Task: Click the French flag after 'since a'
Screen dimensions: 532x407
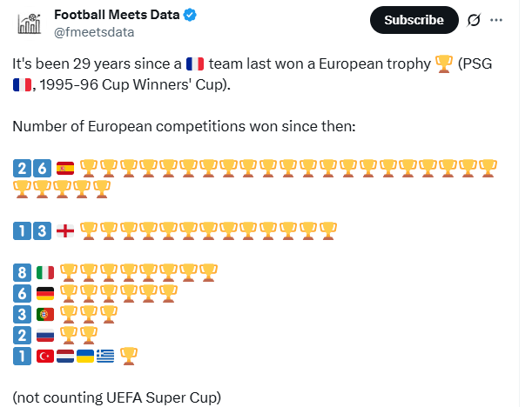Action: 195,63
